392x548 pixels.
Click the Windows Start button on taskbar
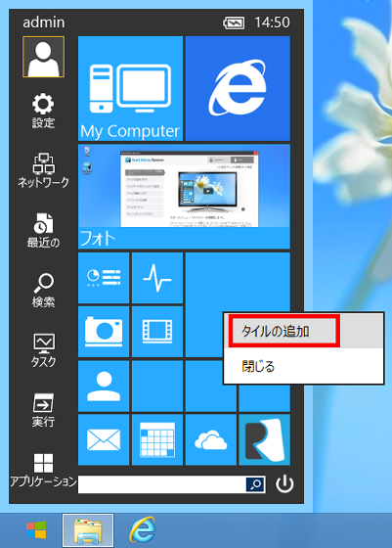[36, 529]
